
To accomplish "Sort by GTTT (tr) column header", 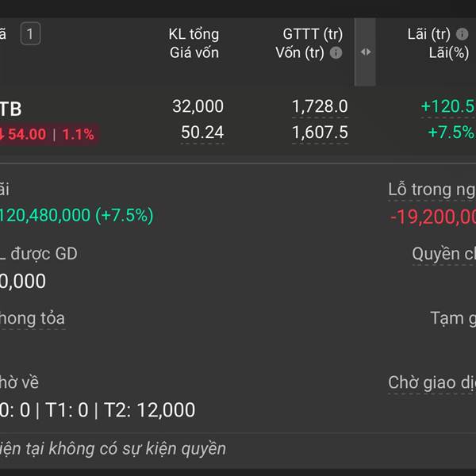I will tap(313, 34).
